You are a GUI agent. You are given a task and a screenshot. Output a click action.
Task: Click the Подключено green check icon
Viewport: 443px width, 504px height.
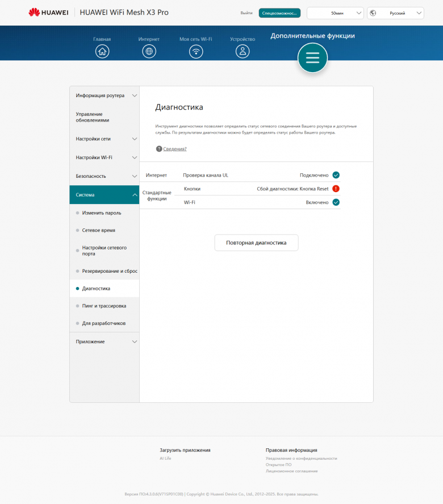coord(336,175)
